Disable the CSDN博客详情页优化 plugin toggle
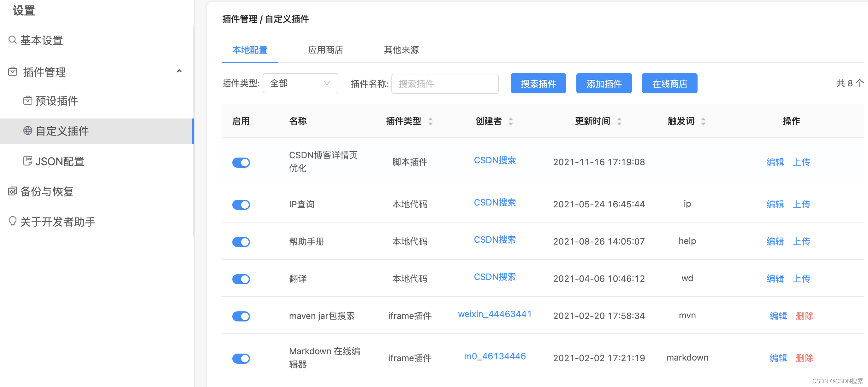This screenshot has width=868, height=387. tap(241, 163)
